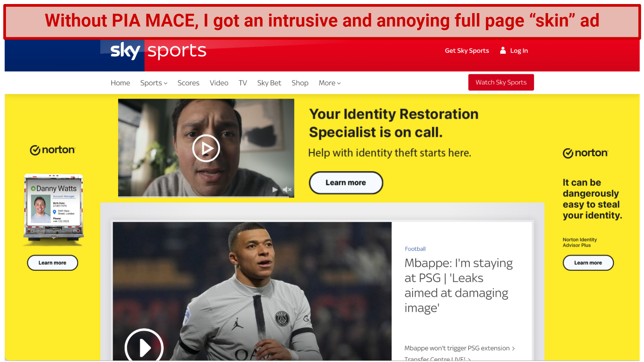This screenshot has width=644, height=362.
Task: Click Learn more in center Norton banner
Action: click(x=346, y=183)
